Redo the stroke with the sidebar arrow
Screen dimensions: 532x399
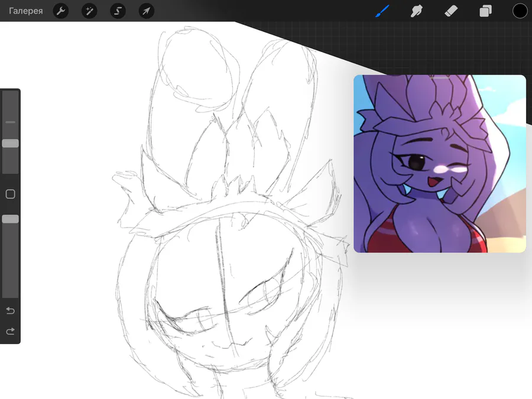10,331
